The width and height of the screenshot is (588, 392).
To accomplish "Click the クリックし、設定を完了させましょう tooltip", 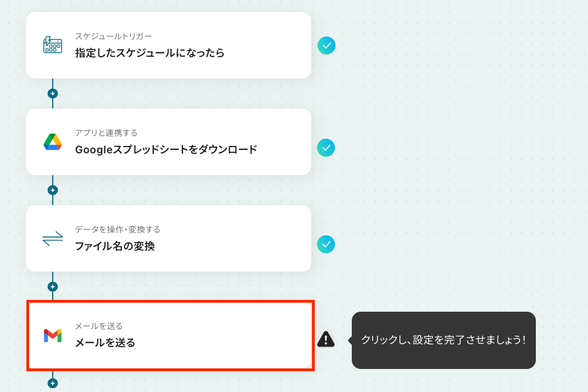I will coord(443,340).
